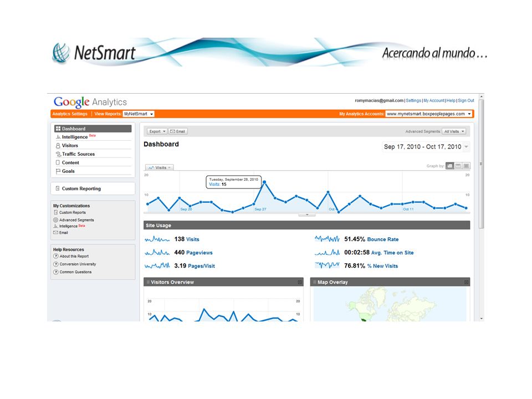The width and height of the screenshot is (532, 399).
Task: Click the Dashboard grid icon
Action: [x=58, y=129]
